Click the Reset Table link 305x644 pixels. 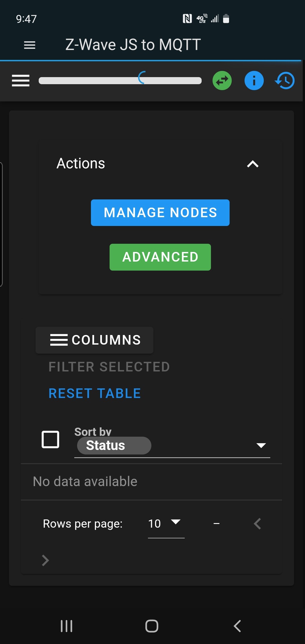[x=95, y=393]
